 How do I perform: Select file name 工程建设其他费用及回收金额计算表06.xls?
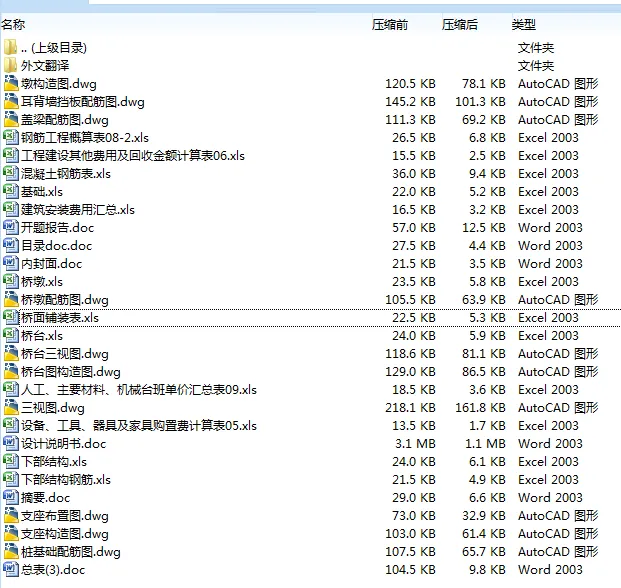(x=133, y=156)
